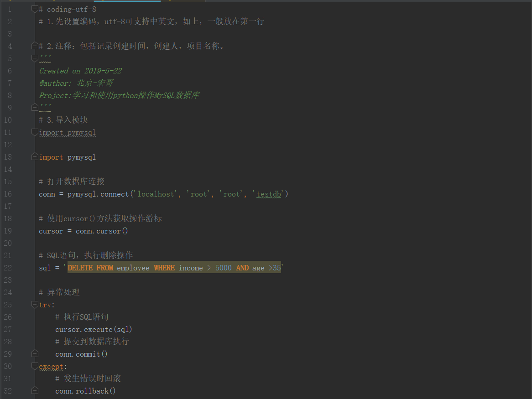This screenshot has height=399, width=532.
Task: Collapse the import fold marker on line 13
Action: point(35,157)
